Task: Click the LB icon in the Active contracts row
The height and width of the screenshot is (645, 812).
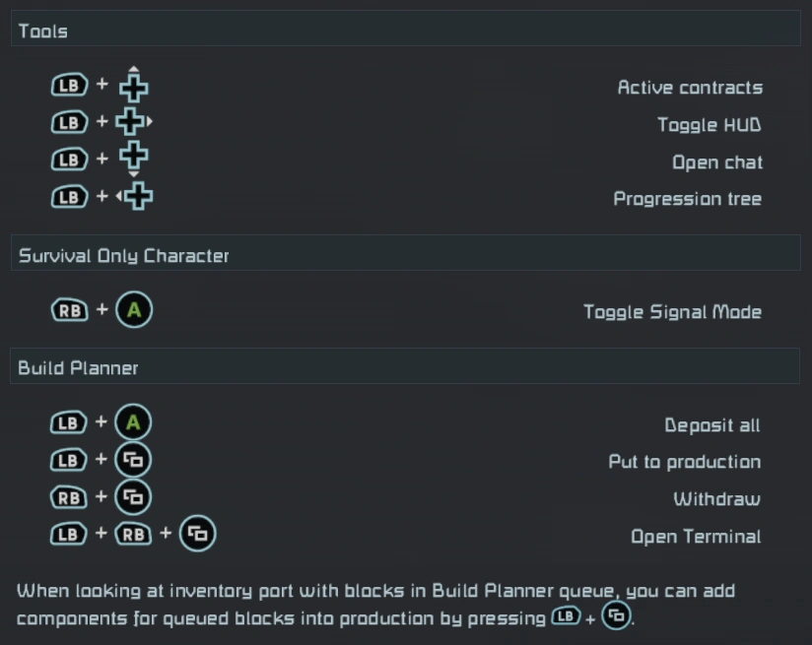Action: click(x=69, y=87)
